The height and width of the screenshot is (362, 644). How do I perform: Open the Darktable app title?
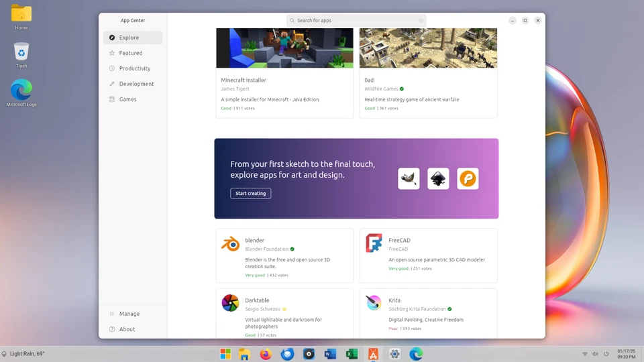pyautogui.click(x=257, y=300)
